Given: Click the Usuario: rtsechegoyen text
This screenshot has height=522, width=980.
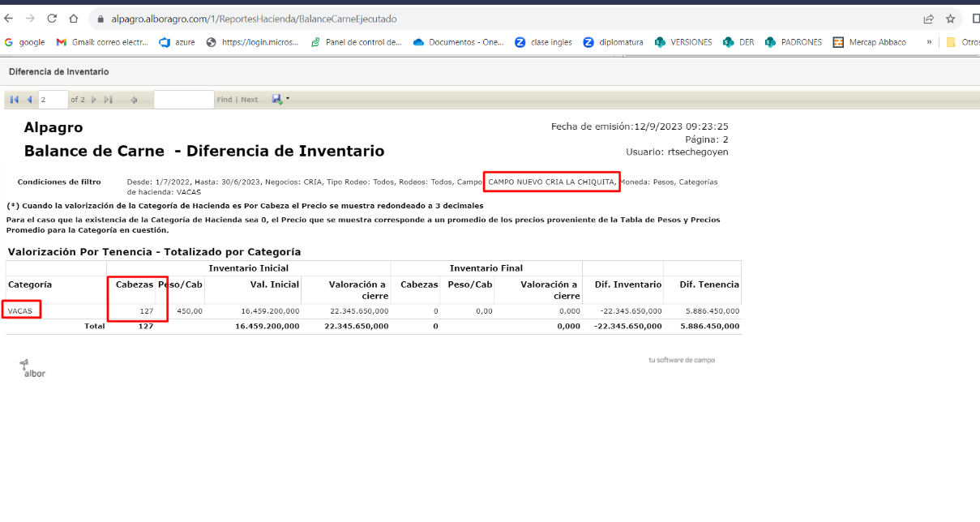Looking at the screenshot, I should (x=677, y=152).
